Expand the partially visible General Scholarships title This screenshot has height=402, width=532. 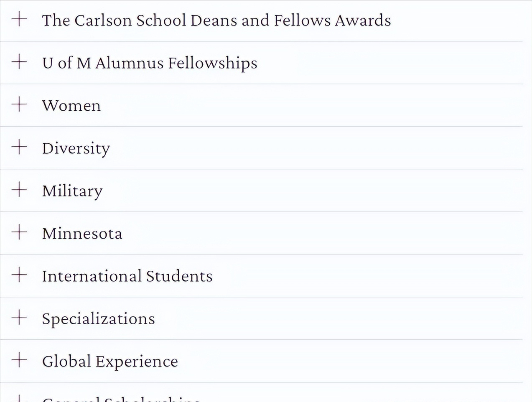121,399
